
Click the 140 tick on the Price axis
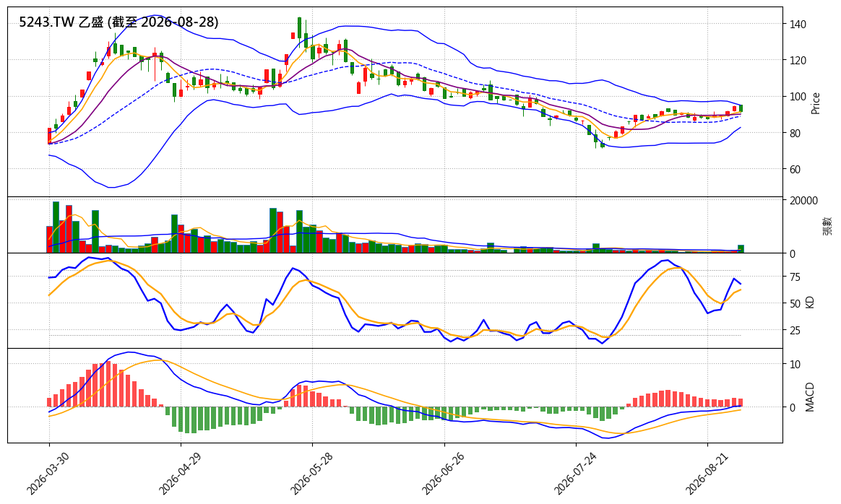click(798, 24)
